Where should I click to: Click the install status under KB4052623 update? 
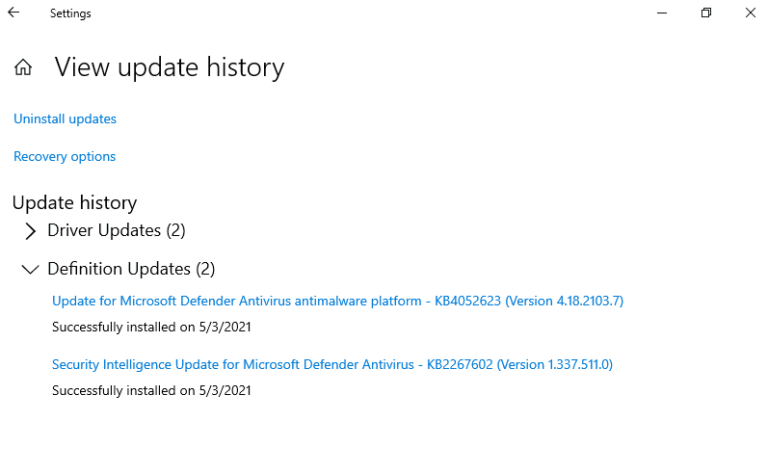coord(151,327)
